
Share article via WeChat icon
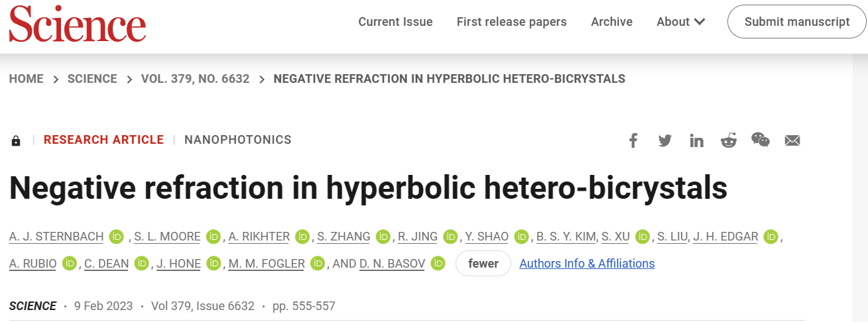pyautogui.click(x=760, y=140)
